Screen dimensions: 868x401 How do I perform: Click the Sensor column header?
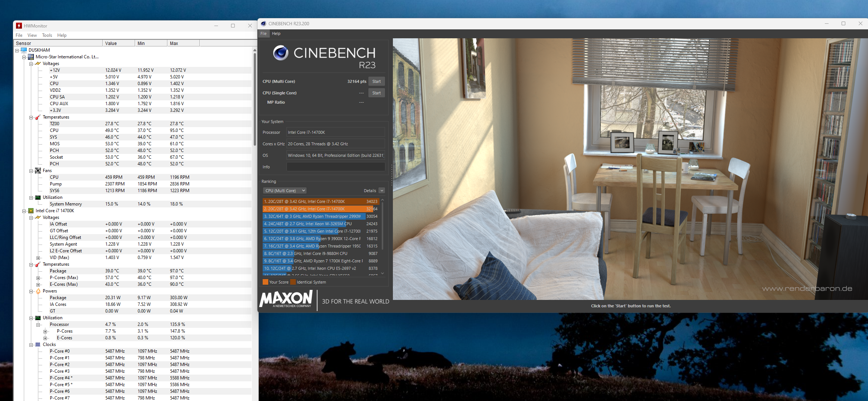click(58, 43)
